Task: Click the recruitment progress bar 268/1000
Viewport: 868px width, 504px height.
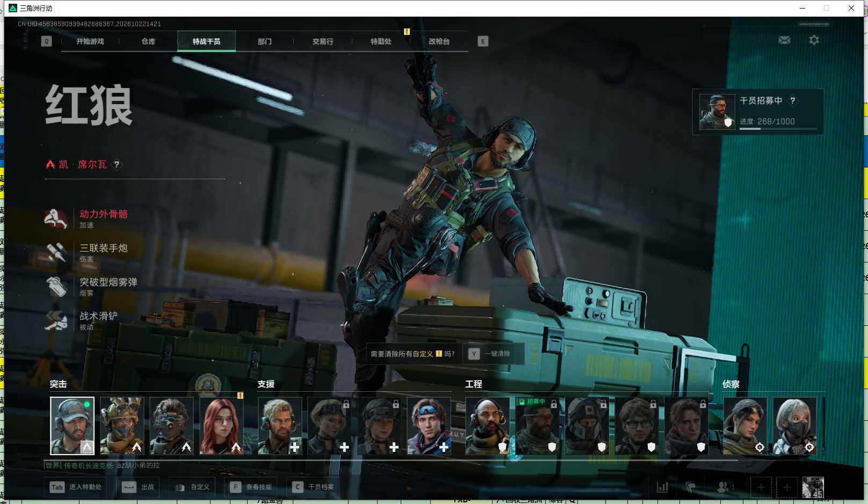Action: pyautogui.click(x=778, y=129)
